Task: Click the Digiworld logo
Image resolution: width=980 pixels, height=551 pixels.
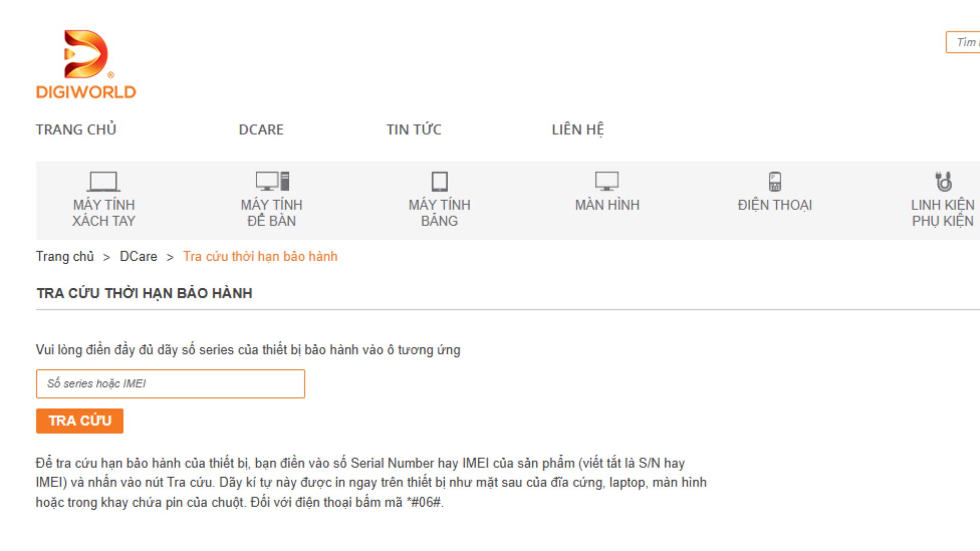Action: (x=86, y=64)
